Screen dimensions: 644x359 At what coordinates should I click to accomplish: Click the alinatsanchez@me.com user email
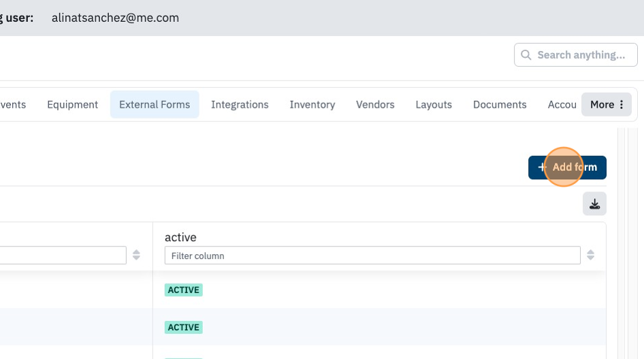pos(116,18)
